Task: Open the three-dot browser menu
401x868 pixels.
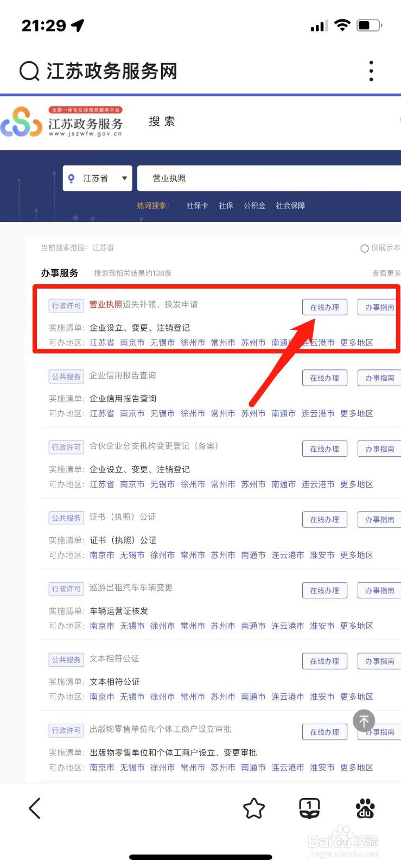Action: (x=371, y=71)
